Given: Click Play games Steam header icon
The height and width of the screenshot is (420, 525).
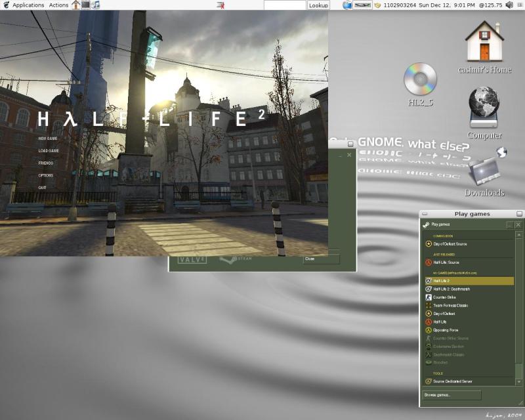Looking at the screenshot, I should tap(426, 224).
